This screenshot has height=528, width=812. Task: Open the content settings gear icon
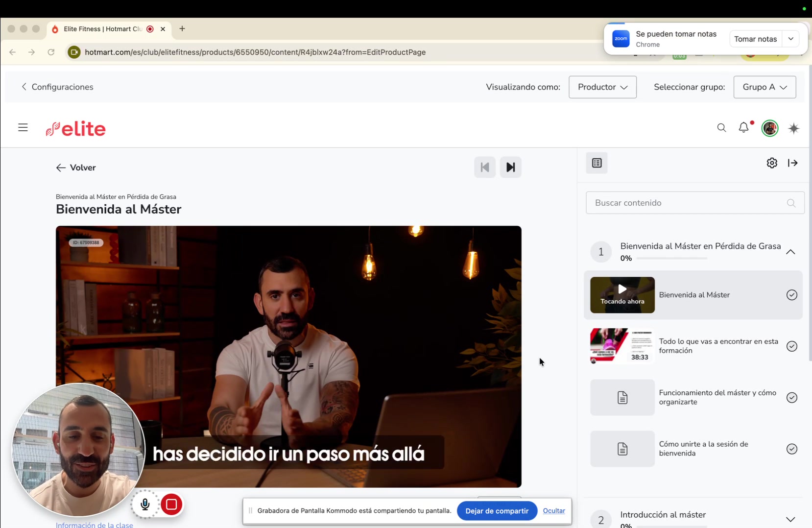coord(772,163)
